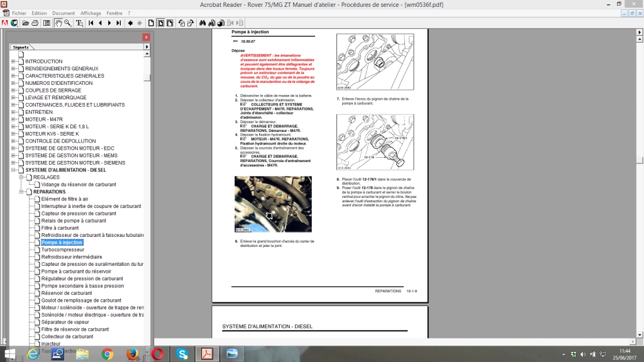Expand COUPLES DE SERRAGE bookmark
This screenshot has width=644, height=362.
pyautogui.click(x=13, y=90)
